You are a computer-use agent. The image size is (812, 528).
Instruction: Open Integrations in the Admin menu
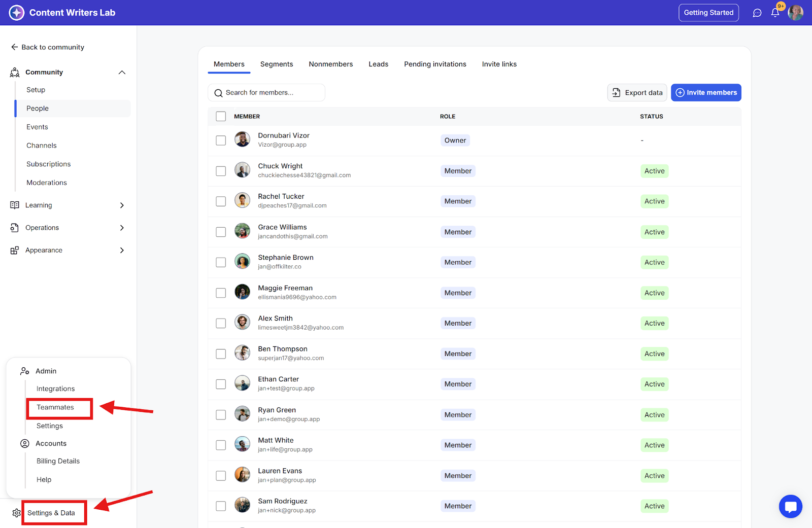(56, 389)
